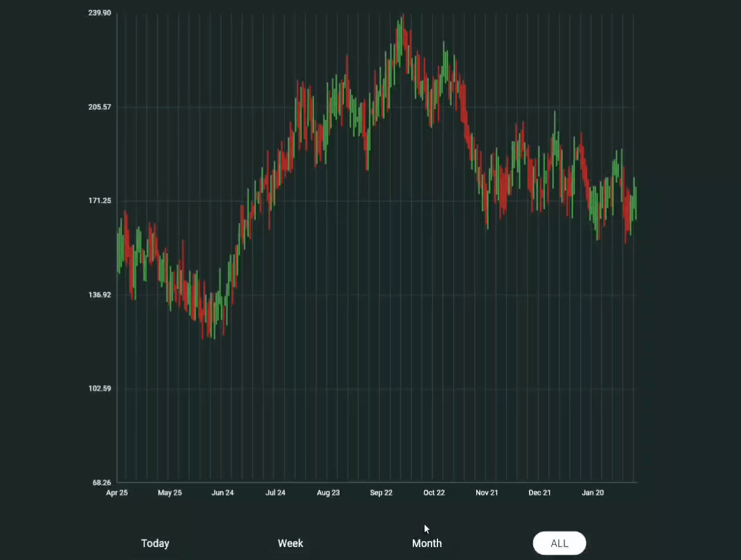Image resolution: width=741 pixels, height=560 pixels.
Task: Click the 239.90 price label
Action: (98, 12)
